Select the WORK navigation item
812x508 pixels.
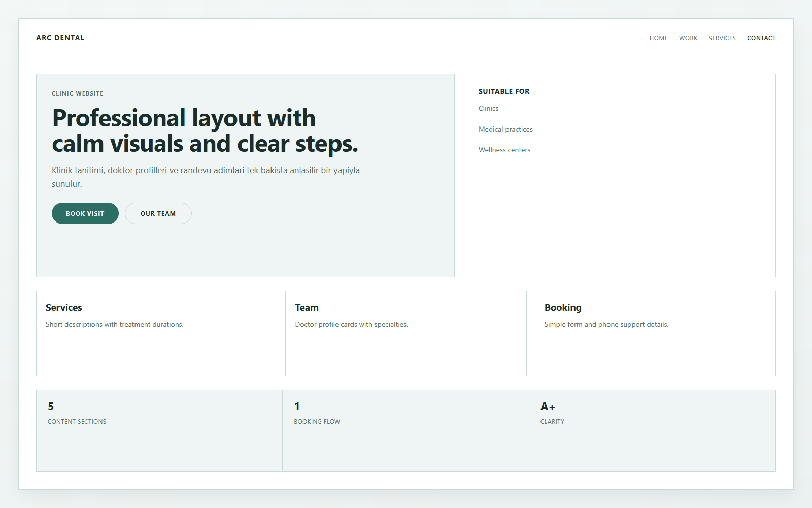[x=688, y=38]
